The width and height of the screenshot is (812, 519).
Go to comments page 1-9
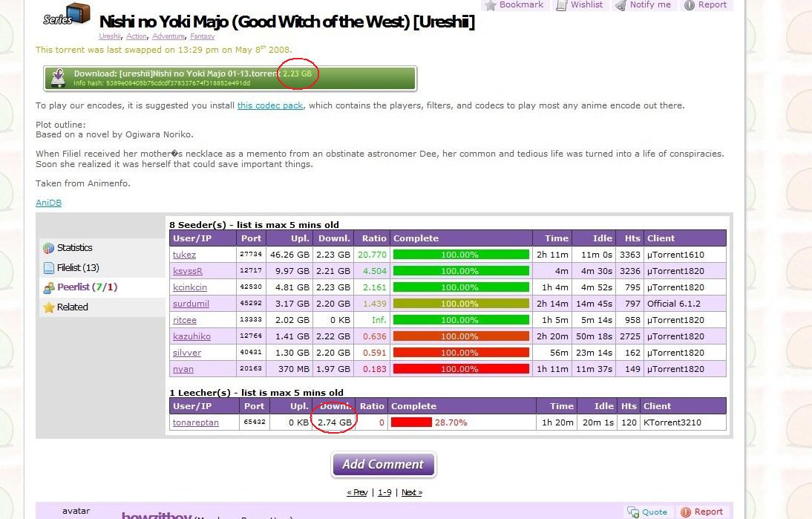pos(384,492)
